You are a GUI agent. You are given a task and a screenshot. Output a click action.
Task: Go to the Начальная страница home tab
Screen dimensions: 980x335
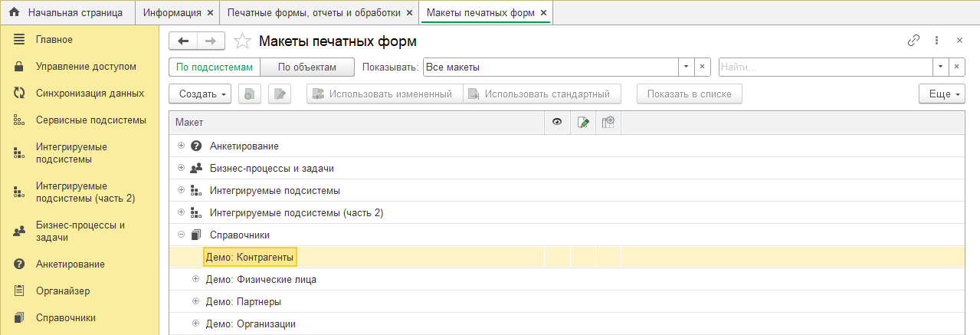coord(67,13)
